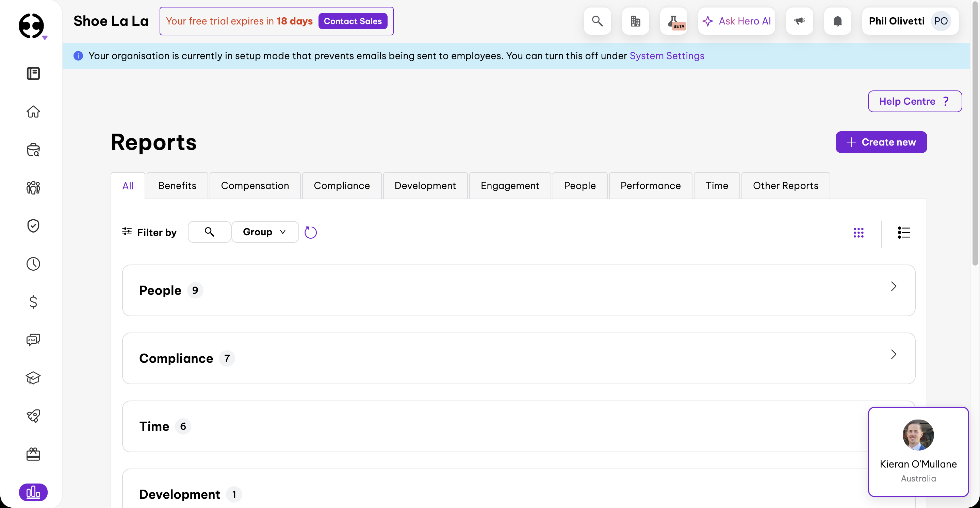Open the Beta labs flask icon

(x=674, y=21)
